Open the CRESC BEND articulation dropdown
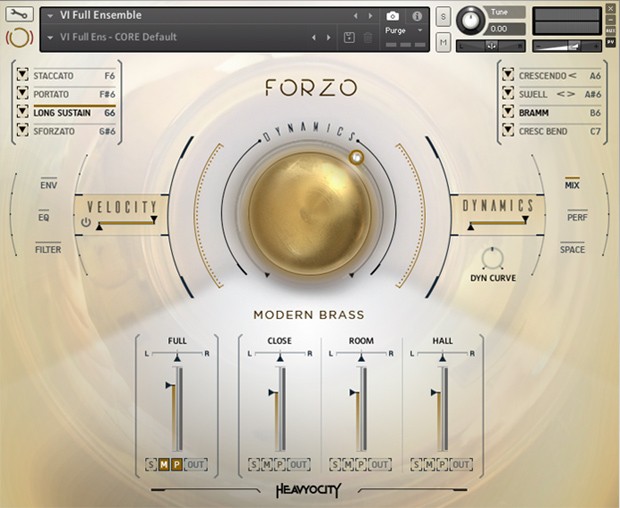Screen dimensions: 620x508 508,129
